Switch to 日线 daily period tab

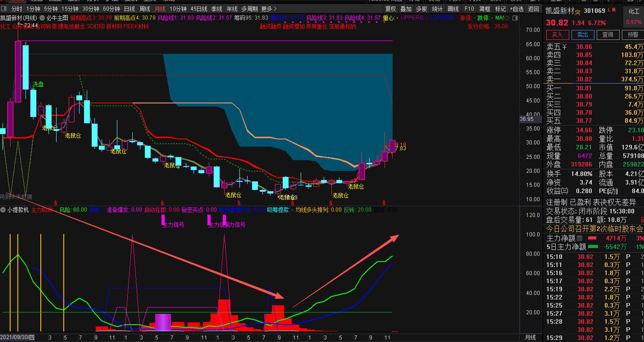pyautogui.click(x=129, y=9)
